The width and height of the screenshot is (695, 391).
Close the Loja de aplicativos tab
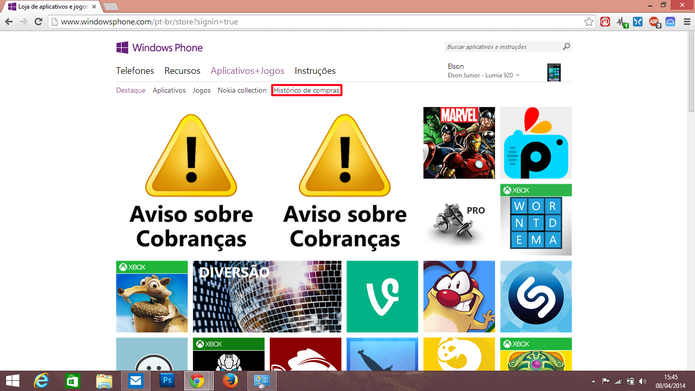[x=94, y=7]
